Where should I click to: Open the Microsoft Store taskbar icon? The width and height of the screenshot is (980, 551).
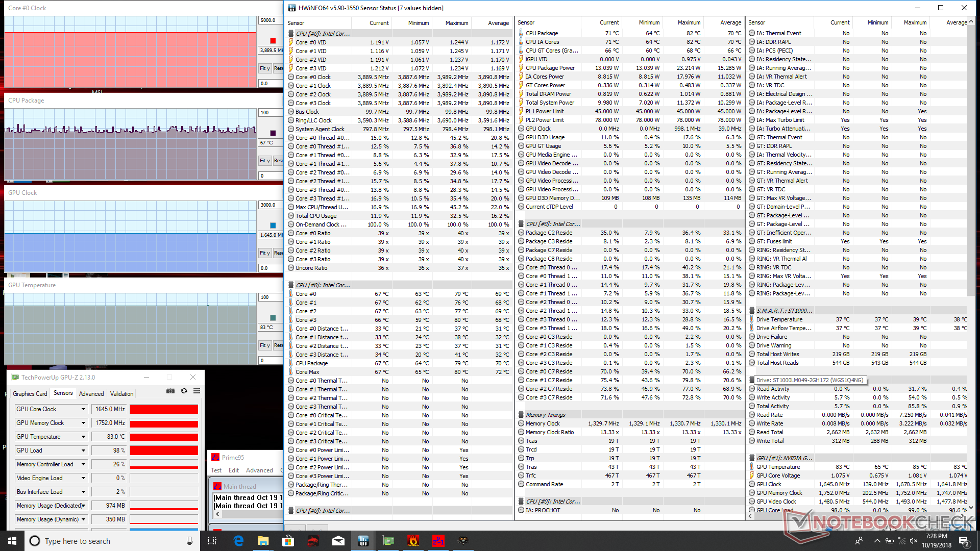288,541
